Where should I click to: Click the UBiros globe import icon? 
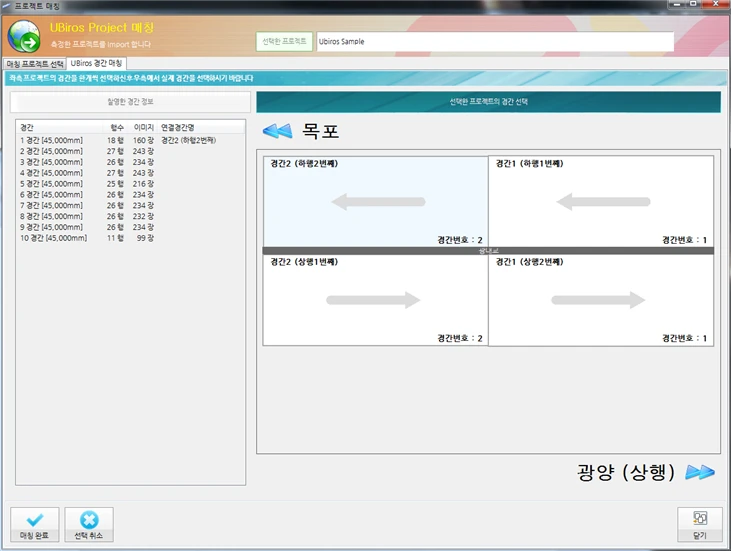click(23, 36)
